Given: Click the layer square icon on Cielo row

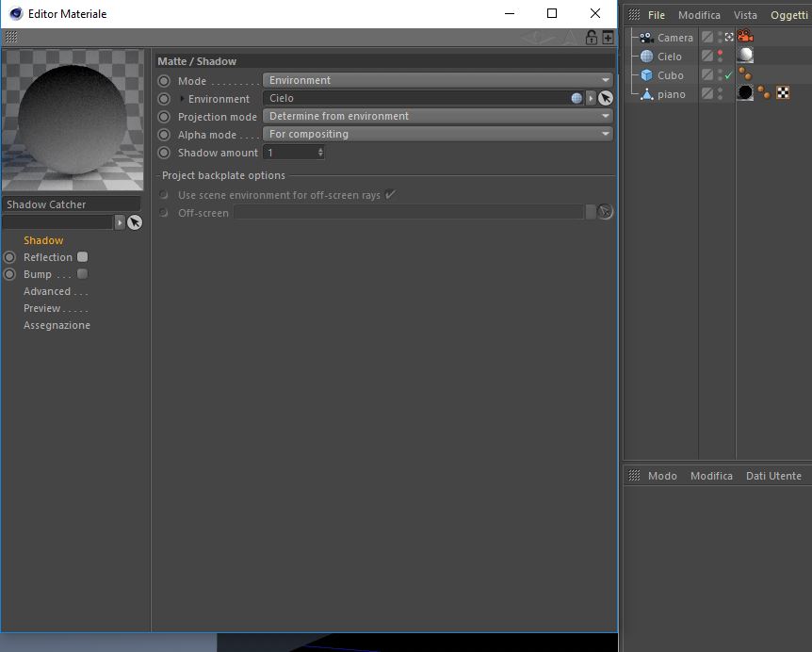Looking at the screenshot, I should [x=707, y=56].
